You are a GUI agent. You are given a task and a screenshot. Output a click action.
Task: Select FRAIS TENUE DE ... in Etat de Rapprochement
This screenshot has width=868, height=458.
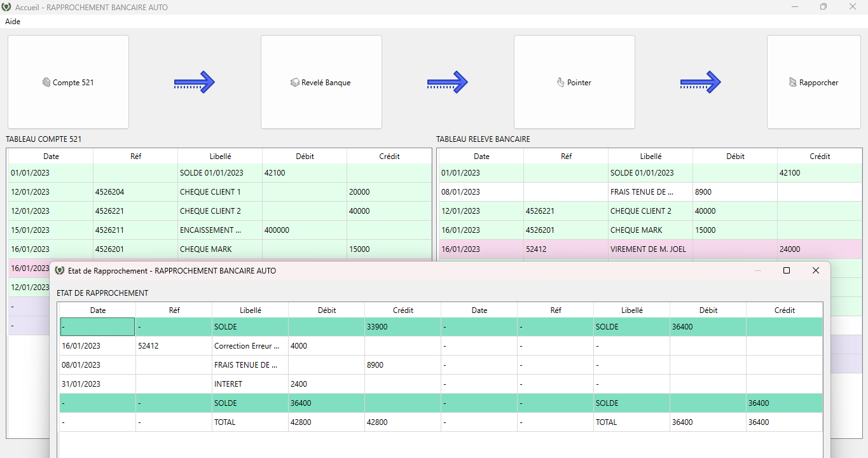coord(251,365)
